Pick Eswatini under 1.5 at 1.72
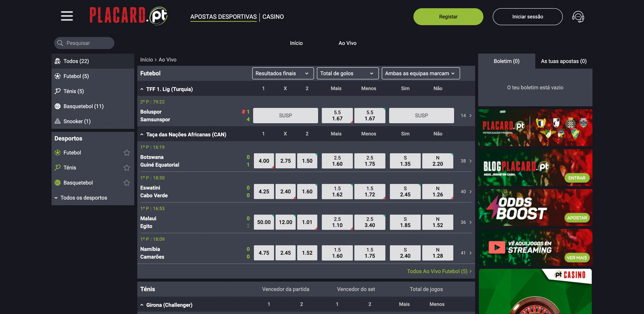 click(x=370, y=191)
